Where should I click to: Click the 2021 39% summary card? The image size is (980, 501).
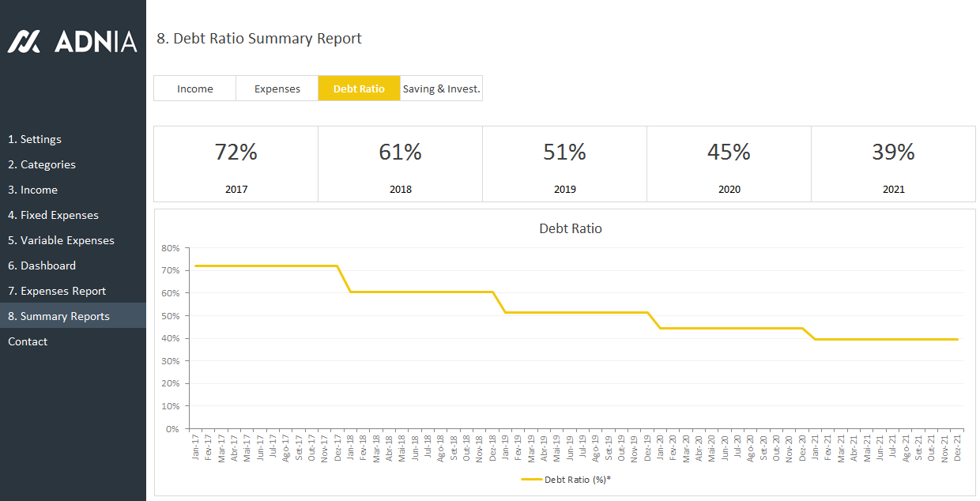[x=893, y=164]
